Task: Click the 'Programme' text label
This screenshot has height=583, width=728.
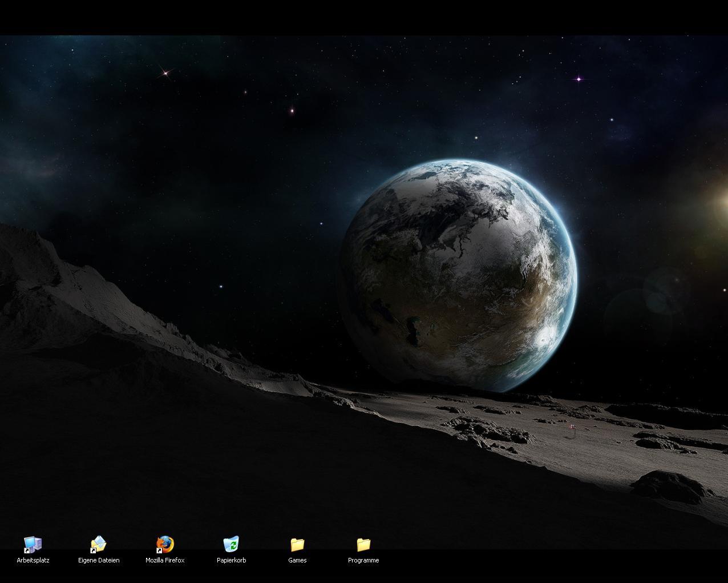Action: pyautogui.click(x=363, y=560)
